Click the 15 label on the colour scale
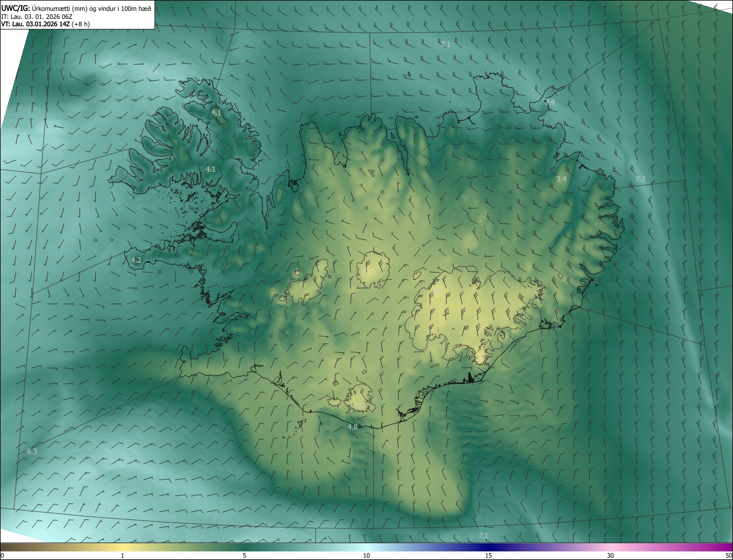Screen dimensions: 733x560 488,555
